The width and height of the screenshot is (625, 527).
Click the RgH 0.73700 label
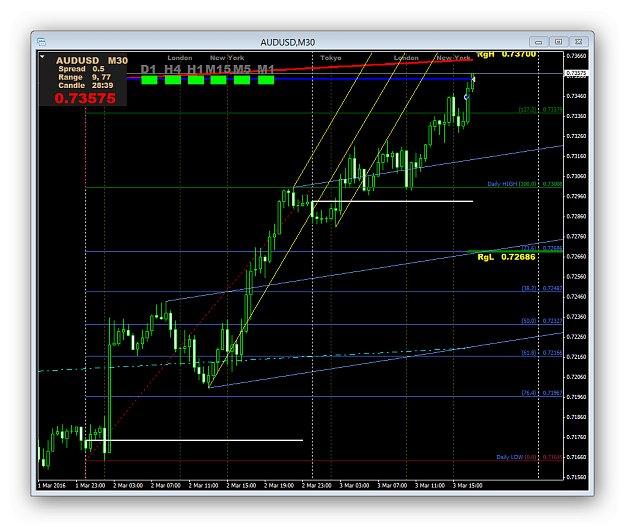coord(506,54)
